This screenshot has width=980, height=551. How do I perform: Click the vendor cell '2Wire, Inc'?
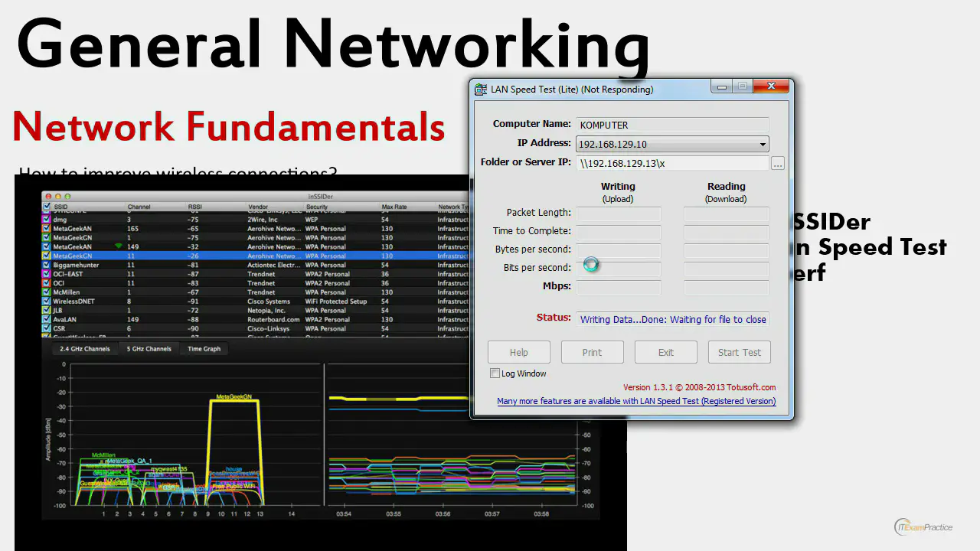263,220
